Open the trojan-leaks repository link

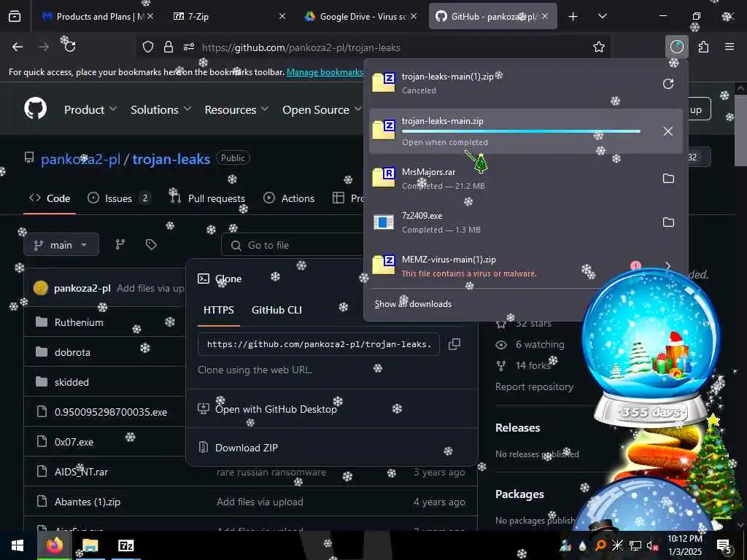171,158
